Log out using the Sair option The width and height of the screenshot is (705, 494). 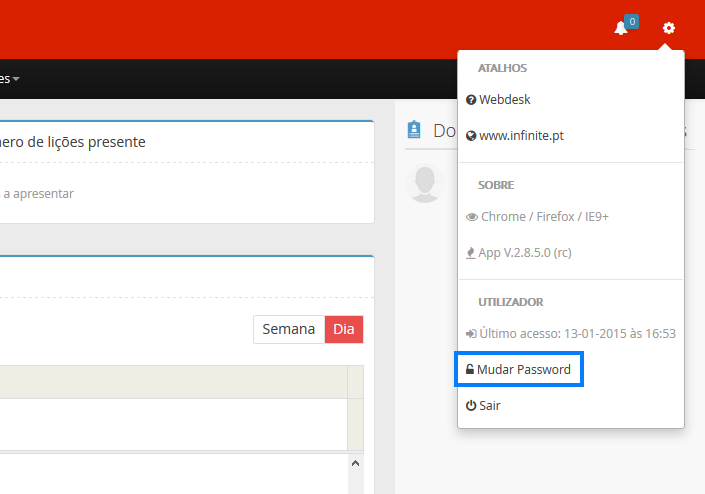pos(489,406)
